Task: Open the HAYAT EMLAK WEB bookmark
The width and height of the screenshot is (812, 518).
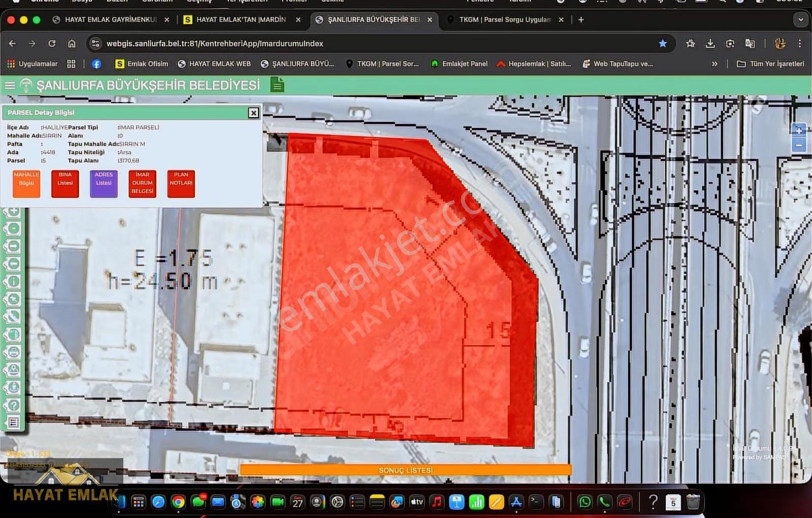Action: pos(214,64)
